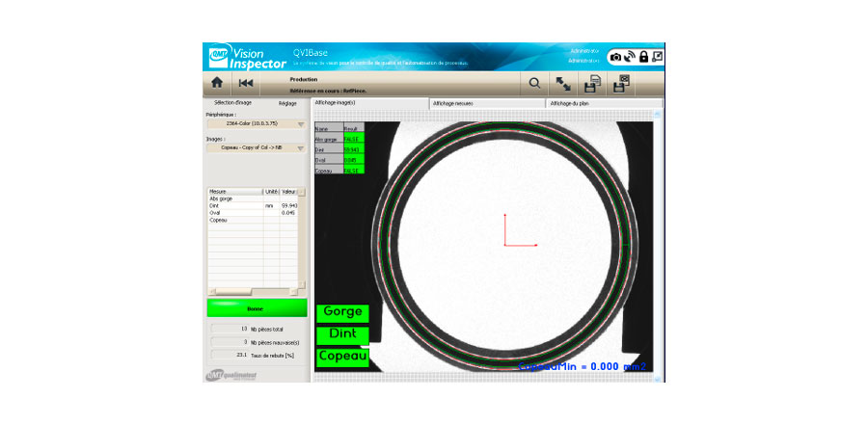The image size is (868, 425).
Task: Click the green Copeau label button
Action: coord(342,357)
